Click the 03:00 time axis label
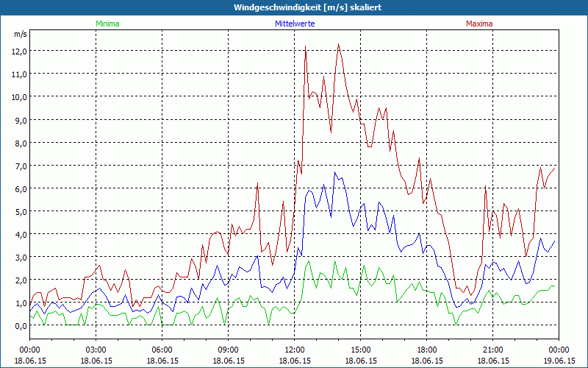The height and width of the screenshot is (368, 588). [x=96, y=350]
